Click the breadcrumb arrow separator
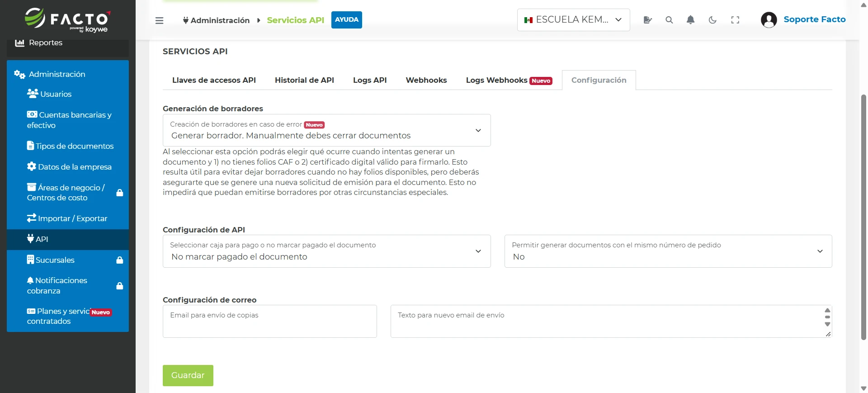The width and height of the screenshot is (868, 393). coord(259,20)
